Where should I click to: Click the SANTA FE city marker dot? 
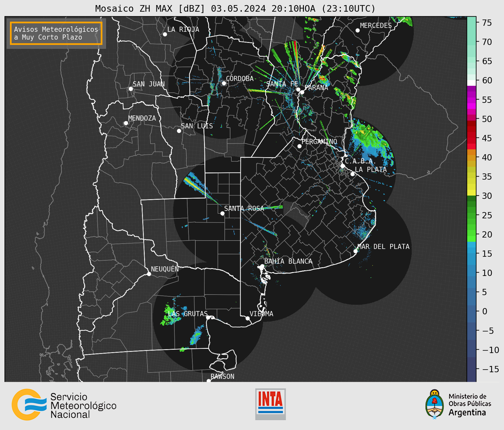(298, 89)
